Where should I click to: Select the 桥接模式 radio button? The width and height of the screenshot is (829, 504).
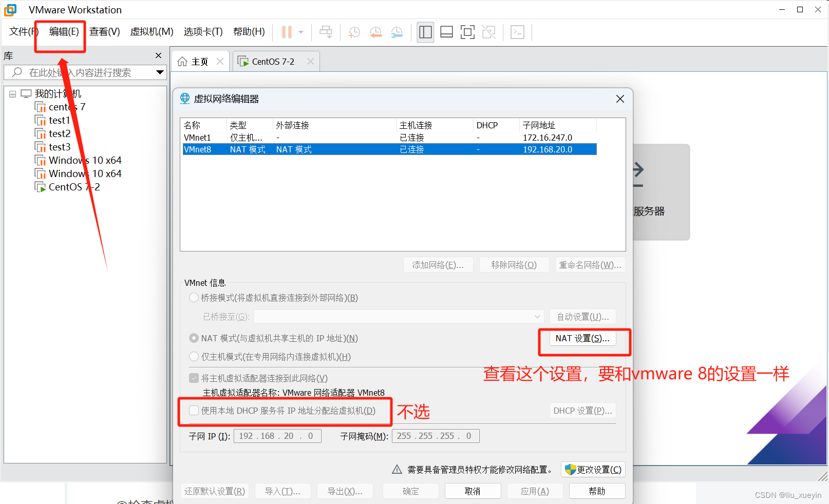click(194, 298)
